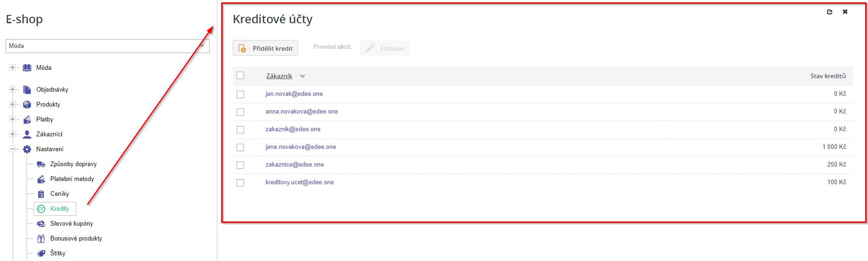The height and width of the screenshot is (261, 868).
Task: Tick the checkbox for jan.novak@edee.one
Action: click(240, 94)
